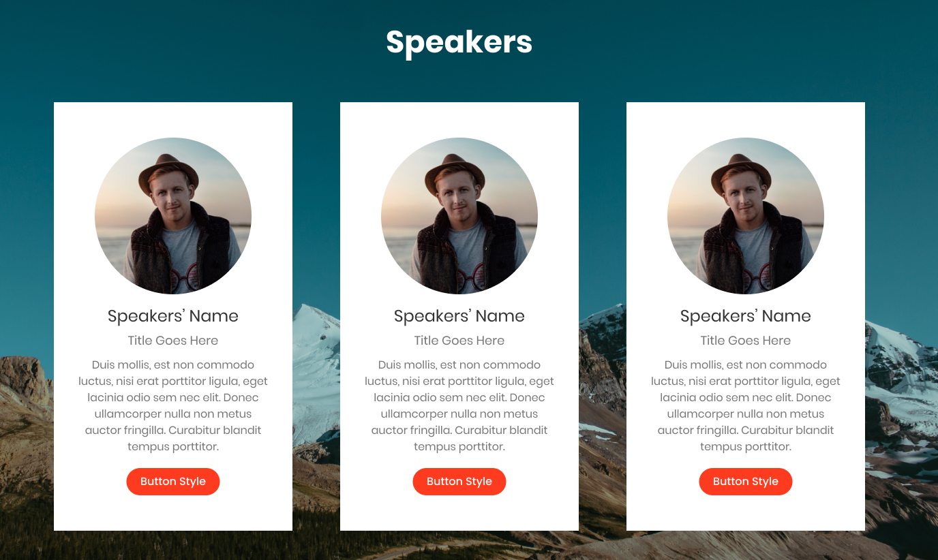This screenshot has width=938, height=560.
Task: Click empty white area below left card's button
Action: coord(173,513)
